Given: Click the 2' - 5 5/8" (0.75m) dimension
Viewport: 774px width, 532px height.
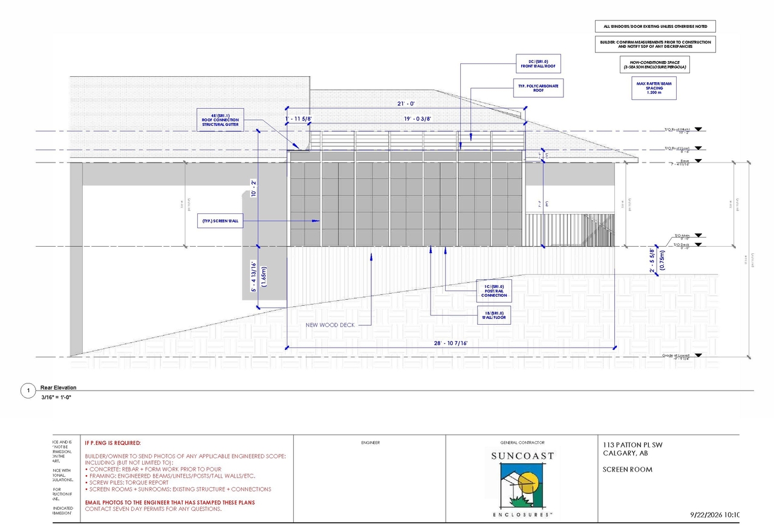Looking at the screenshot, I should (x=656, y=259).
